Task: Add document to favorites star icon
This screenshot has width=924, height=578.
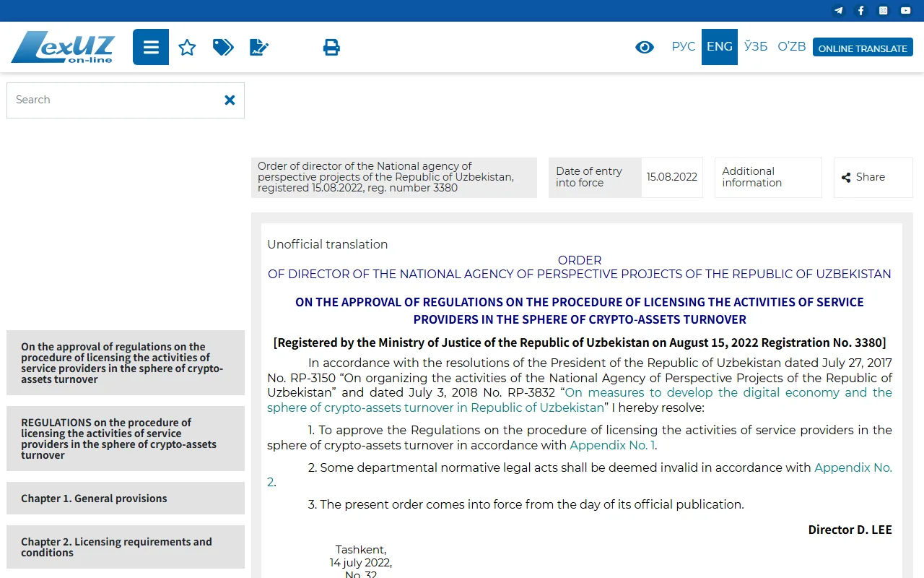Action: point(187,48)
